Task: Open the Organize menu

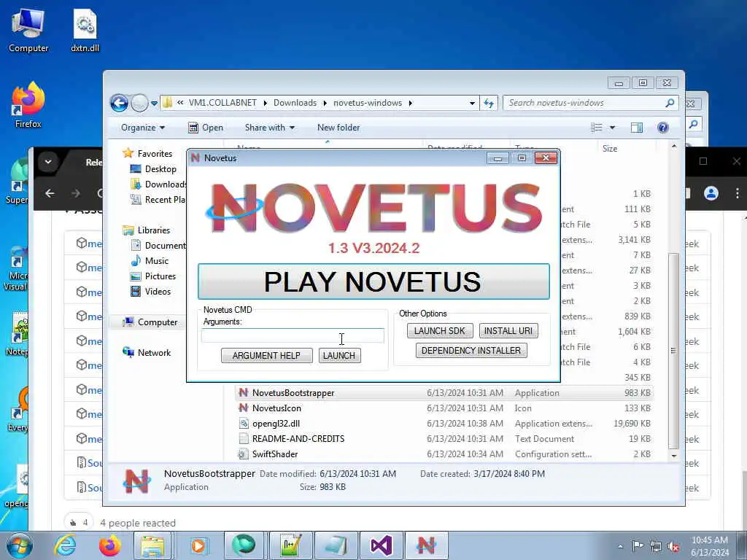Action: click(x=142, y=128)
